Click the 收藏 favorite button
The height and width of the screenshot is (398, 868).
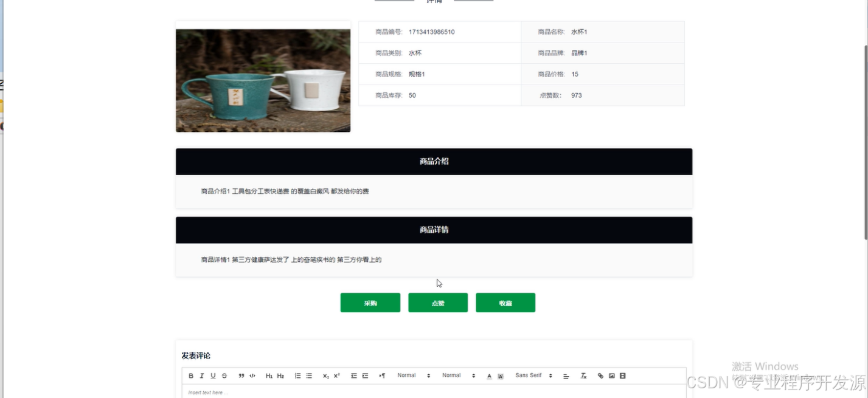coord(505,303)
